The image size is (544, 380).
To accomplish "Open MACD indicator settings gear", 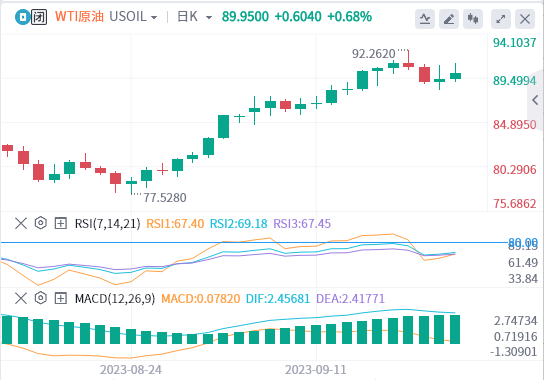I will click(x=41, y=298).
